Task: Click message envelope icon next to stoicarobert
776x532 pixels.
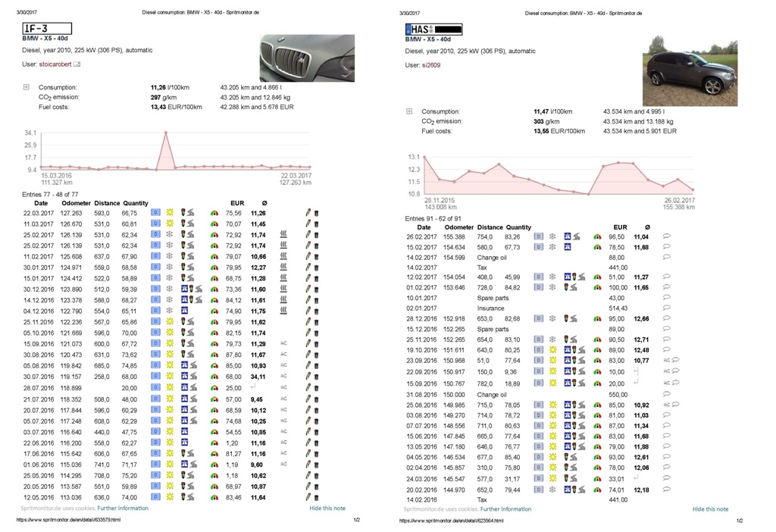Action: click(77, 64)
